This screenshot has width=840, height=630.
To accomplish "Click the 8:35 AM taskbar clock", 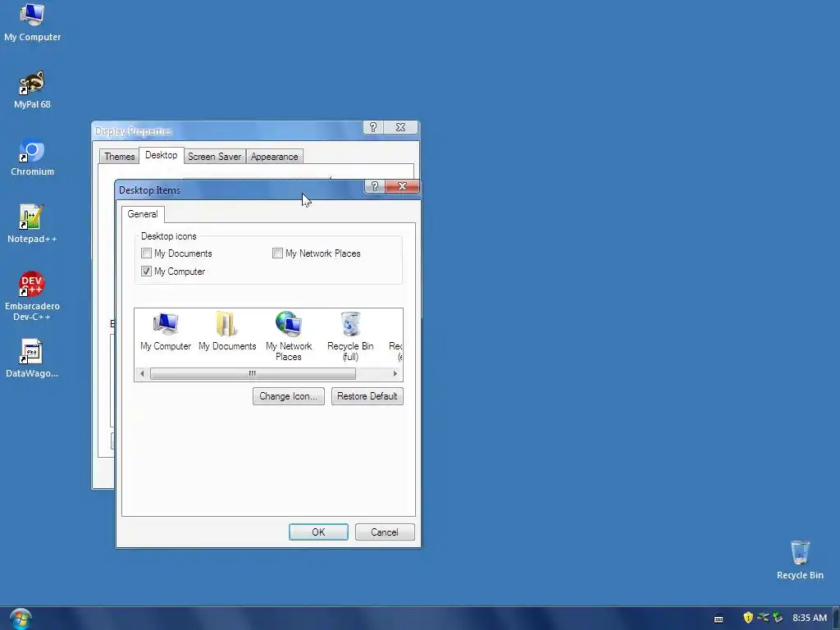I will [810, 618].
